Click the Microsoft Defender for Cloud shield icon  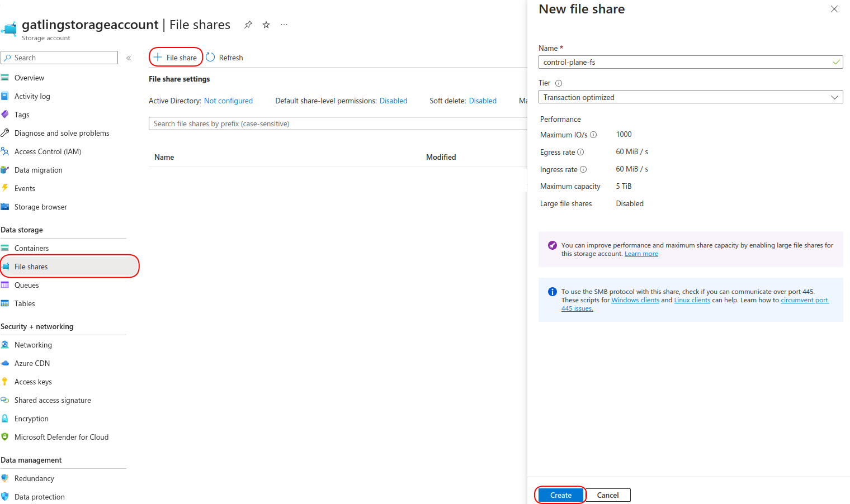coord(5,437)
